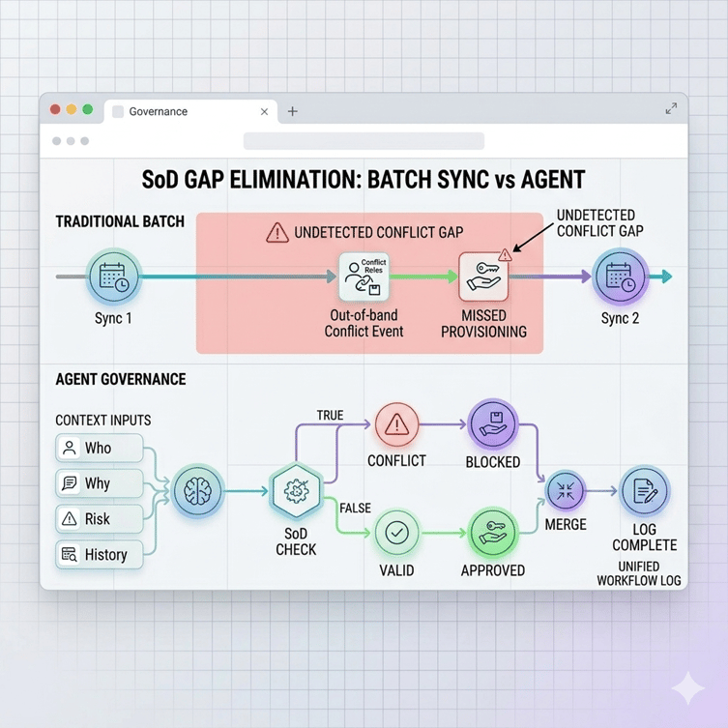The width and height of the screenshot is (728, 728).
Task: Click the green Approved key icon
Action: tap(493, 533)
